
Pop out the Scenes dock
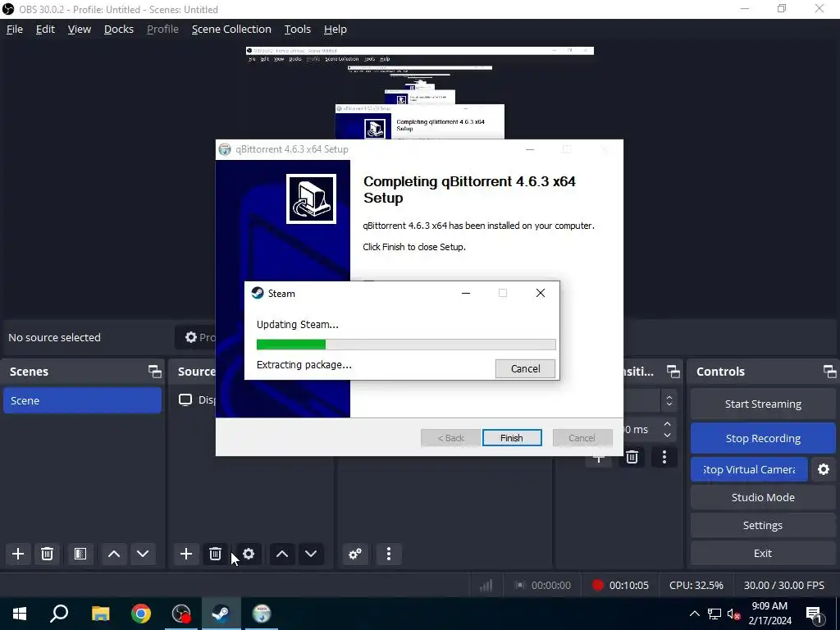click(155, 372)
